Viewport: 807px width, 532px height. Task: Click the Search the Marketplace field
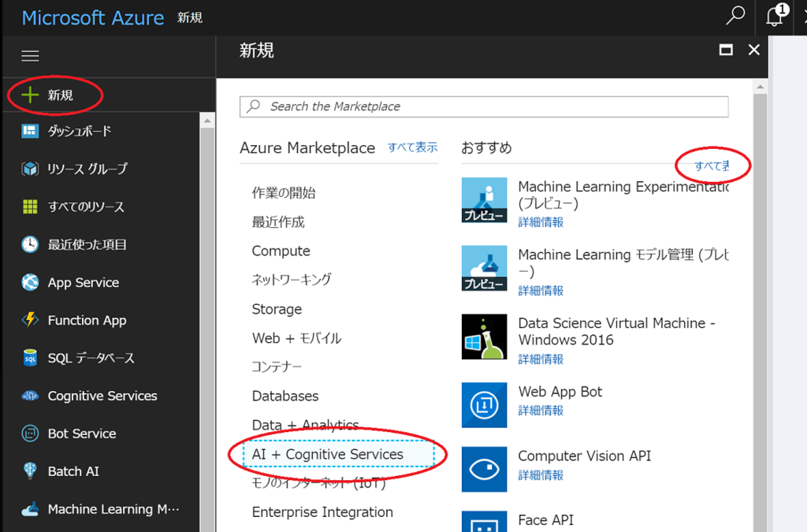pos(484,106)
